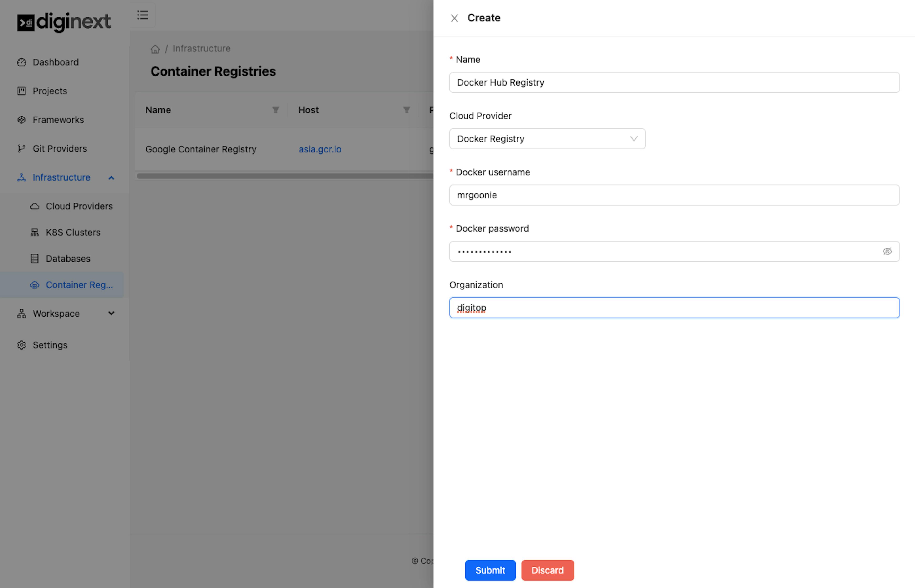Click the K8S Clusters icon in sidebar
The height and width of the screenshot is (588, 915).
click(x=34, y=232)
